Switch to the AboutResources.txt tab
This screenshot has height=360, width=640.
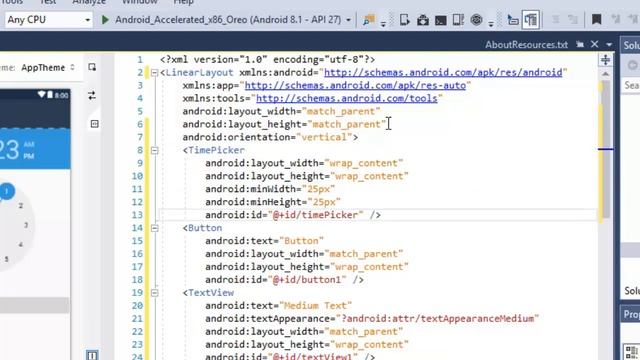(526, 44)
